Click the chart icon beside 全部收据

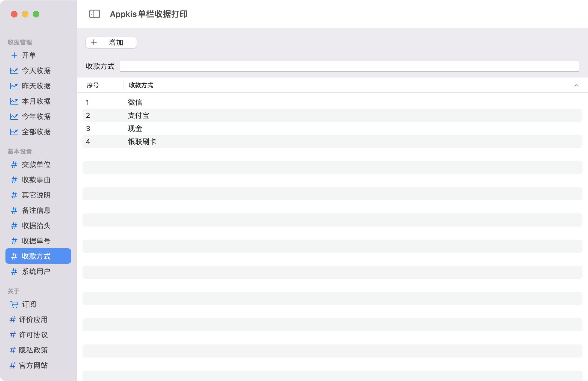pos(14,132)
